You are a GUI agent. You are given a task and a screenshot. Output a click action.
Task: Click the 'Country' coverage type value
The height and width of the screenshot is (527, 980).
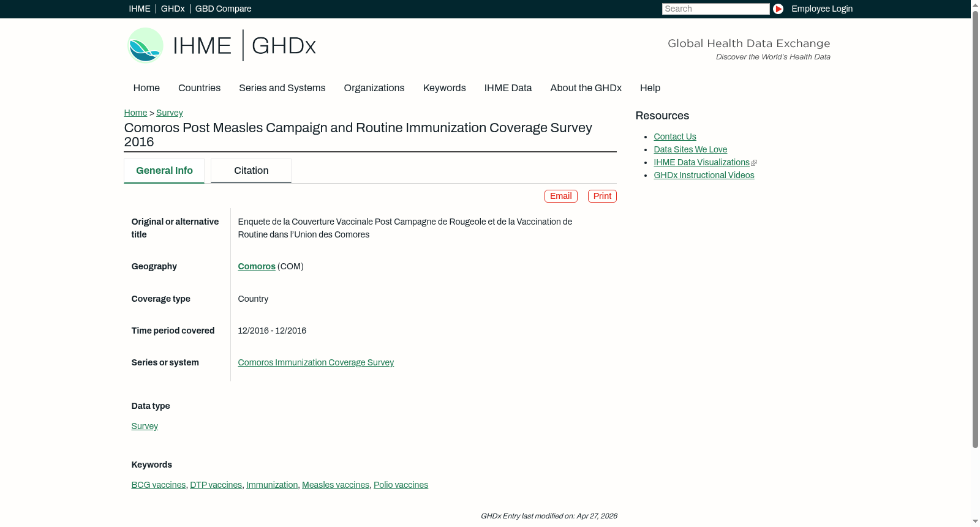253,299
